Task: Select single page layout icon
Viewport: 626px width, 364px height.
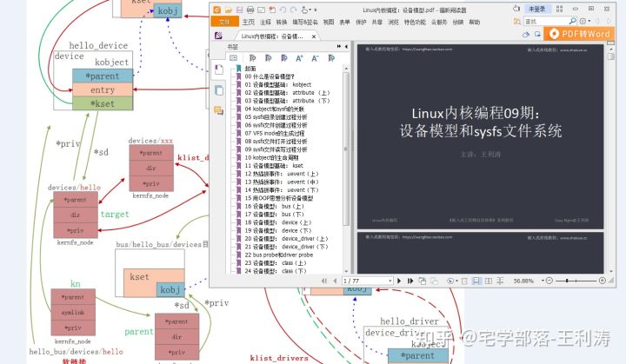Action: [464, 281]
